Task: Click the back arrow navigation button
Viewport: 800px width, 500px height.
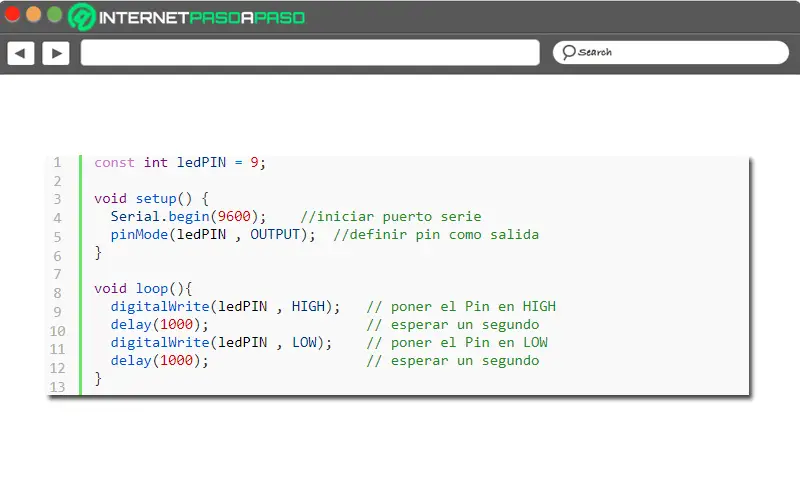Action: [21, 53]
